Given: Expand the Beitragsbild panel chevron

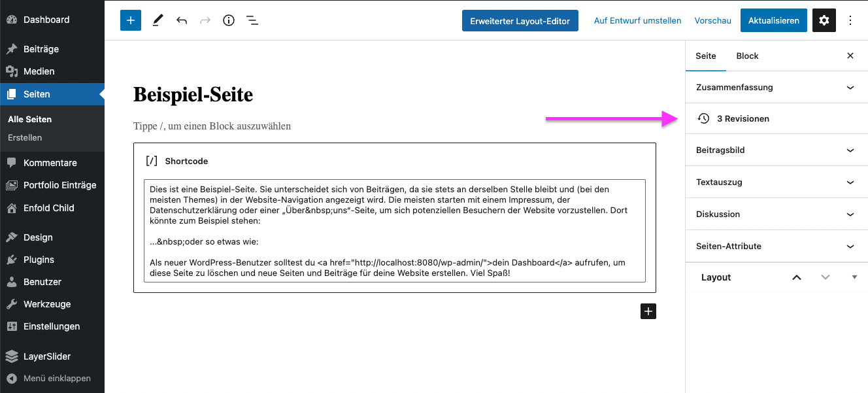Looking at the screenshot, I should [850, 150].
